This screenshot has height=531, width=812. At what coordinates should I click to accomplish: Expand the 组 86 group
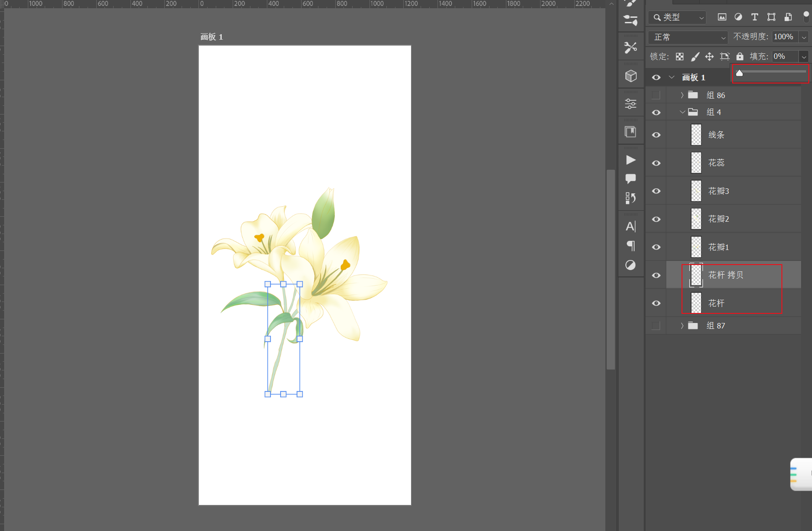682,95
